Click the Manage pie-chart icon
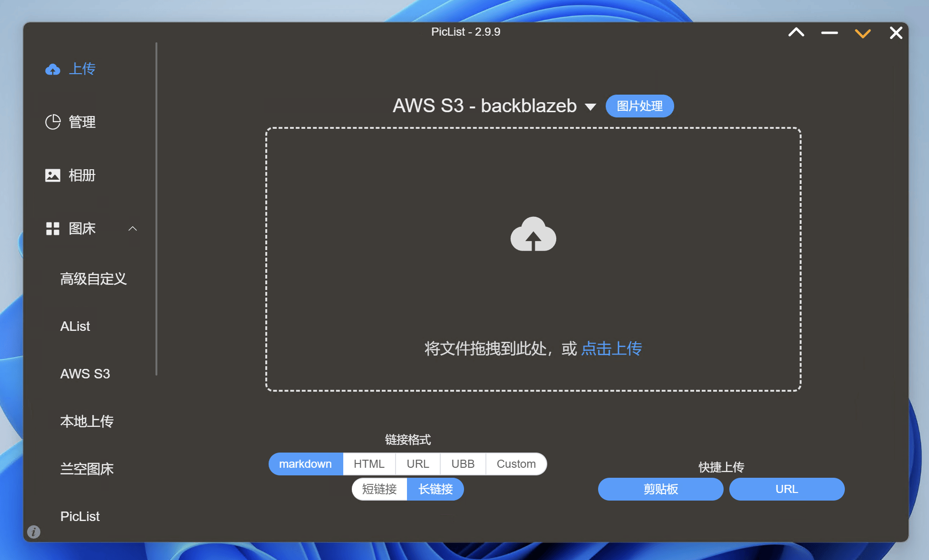Image resolution: width=929 pixels, height=560 pixels. point(52,122)
